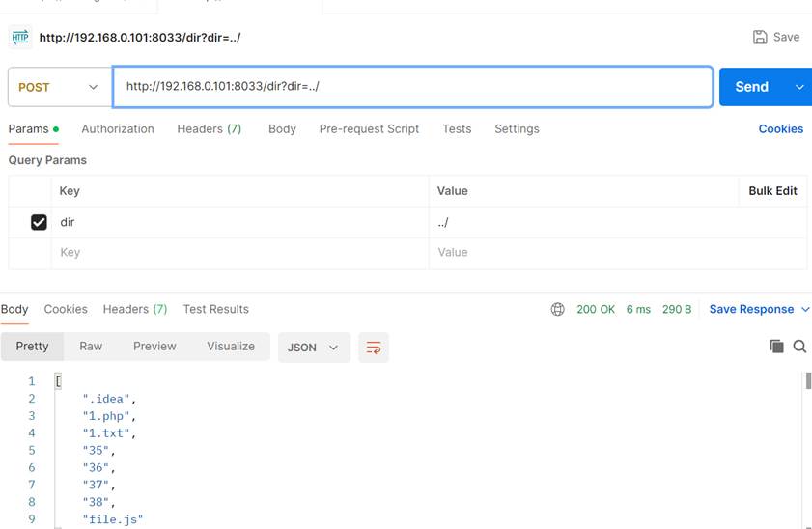Click line number 1 in response gutter
This screenshot has width=812, height=529.
point(32,381)
